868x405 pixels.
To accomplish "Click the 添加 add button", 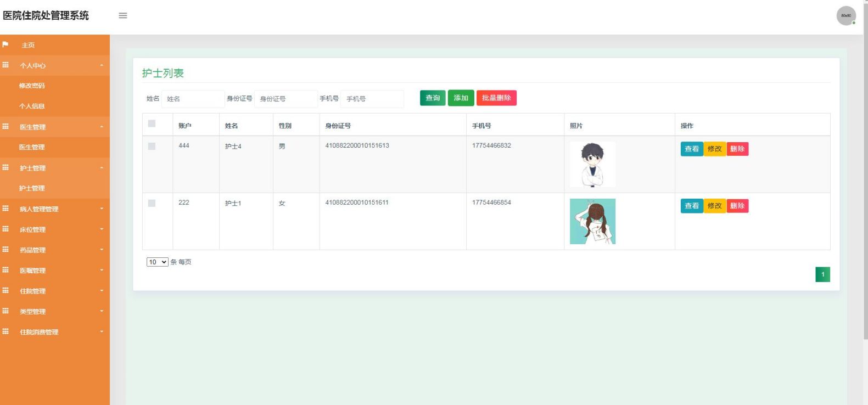I will pos(461,98).
